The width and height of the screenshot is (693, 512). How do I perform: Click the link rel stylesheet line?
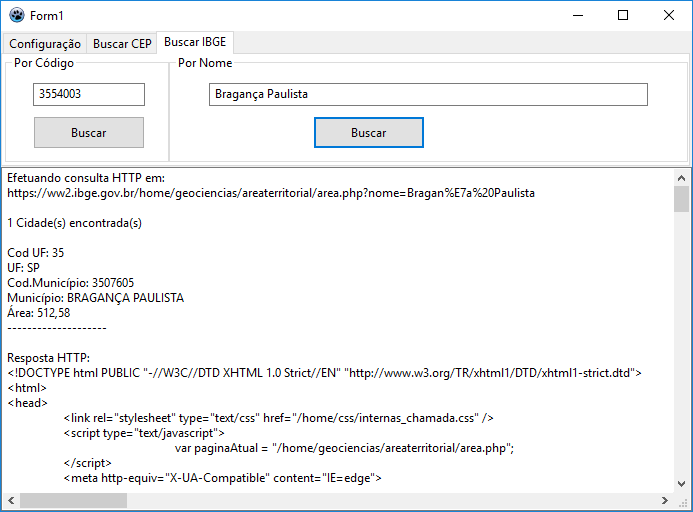pyautogui.click(x=278, y=418)
